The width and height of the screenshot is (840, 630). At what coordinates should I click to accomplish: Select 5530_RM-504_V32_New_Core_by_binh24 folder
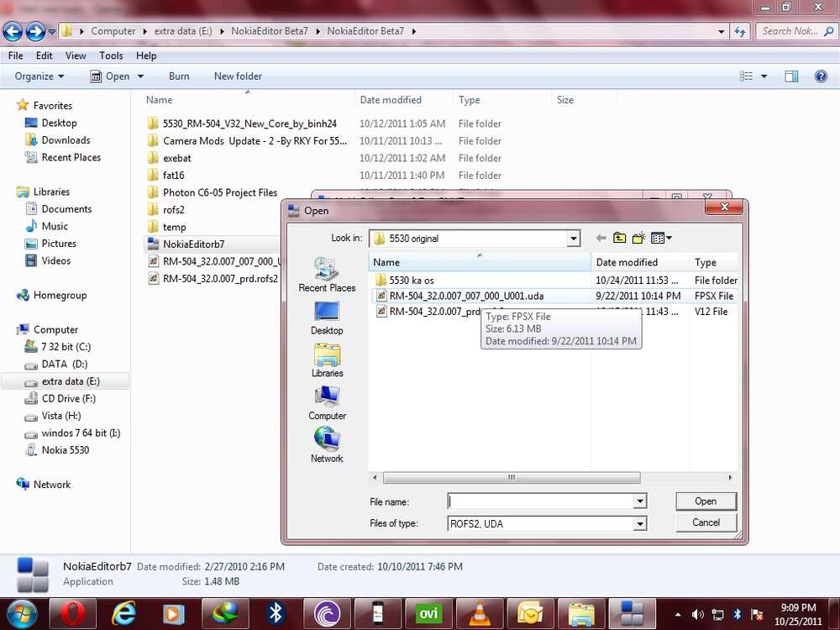click(x=242, y=123)
